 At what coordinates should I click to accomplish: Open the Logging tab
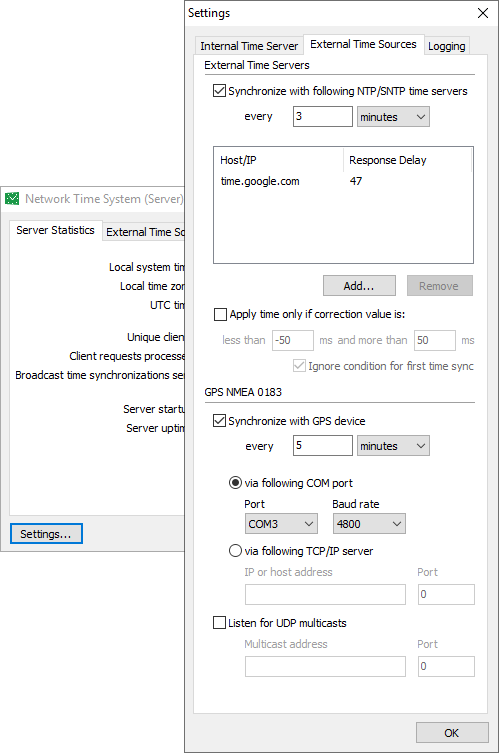[447, 46]
